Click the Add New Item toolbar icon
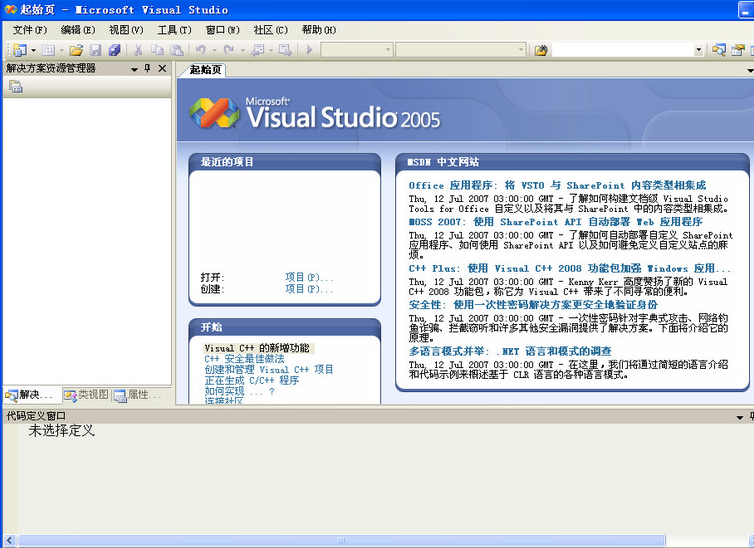 [x=48, y=50]
